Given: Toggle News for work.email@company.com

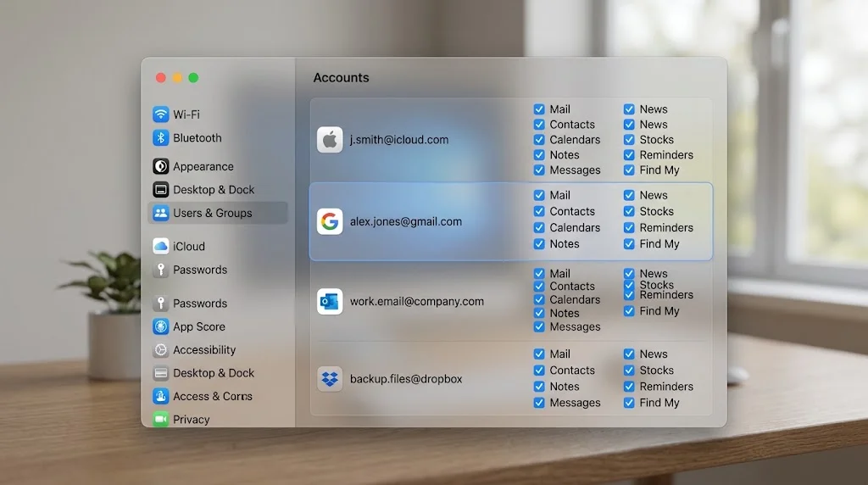Looking at the screenshot, I should 629,274.
